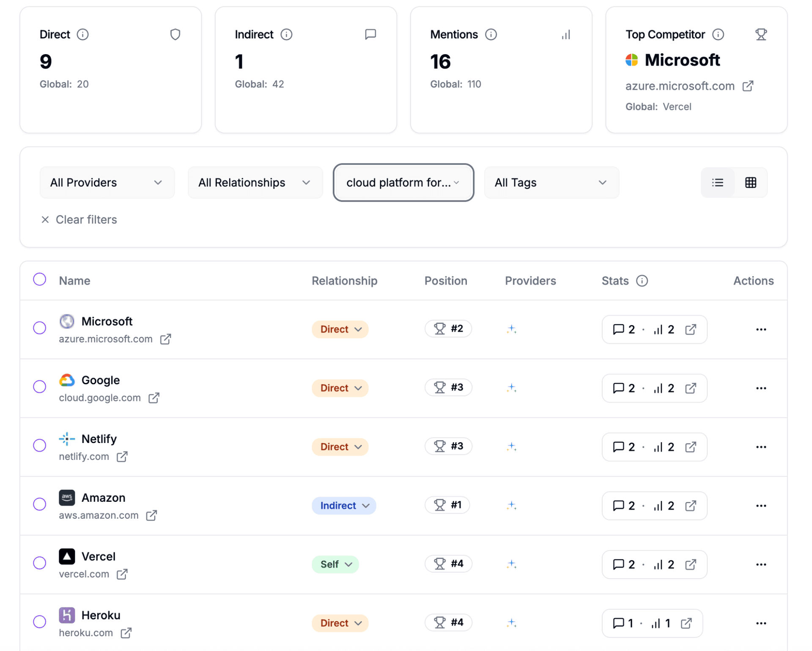812x651 pixels.
Task: Click the Netlify competitor name
Action: 99,439
